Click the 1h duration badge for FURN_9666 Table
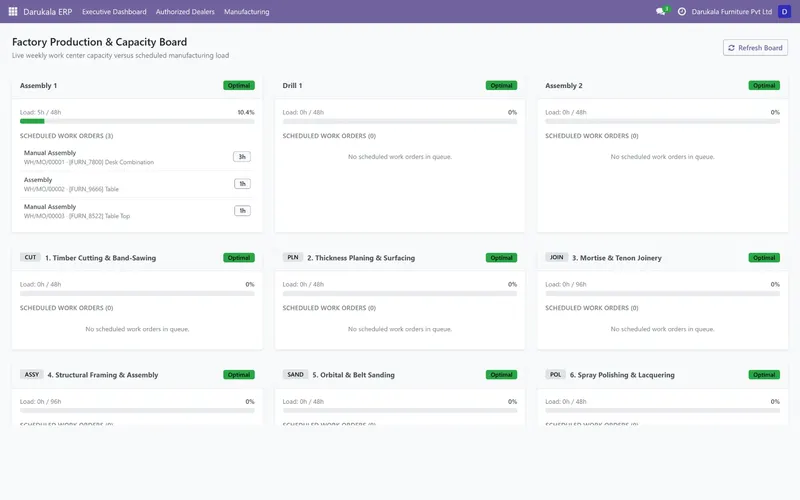800x500 pixels. pyautogui.click(x=242, y=184)
